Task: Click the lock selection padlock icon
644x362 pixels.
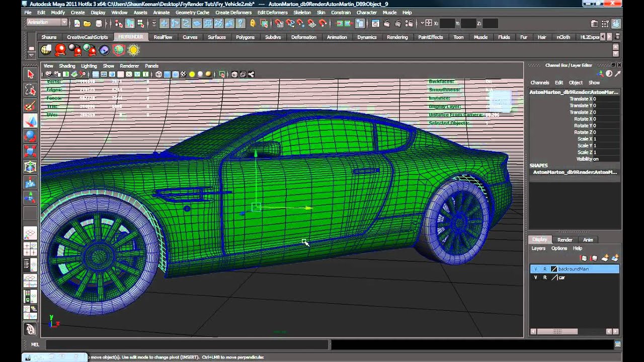Action: coord(253,23)
